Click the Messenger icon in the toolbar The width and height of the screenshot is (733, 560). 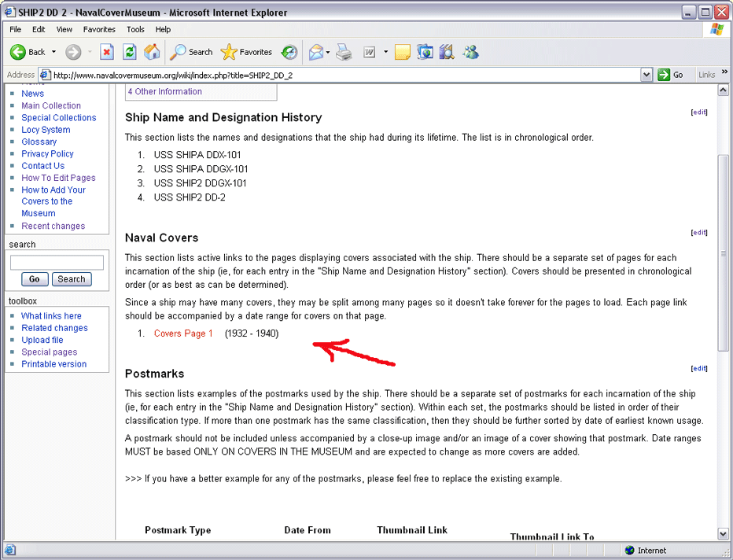[x=471, y=52]
